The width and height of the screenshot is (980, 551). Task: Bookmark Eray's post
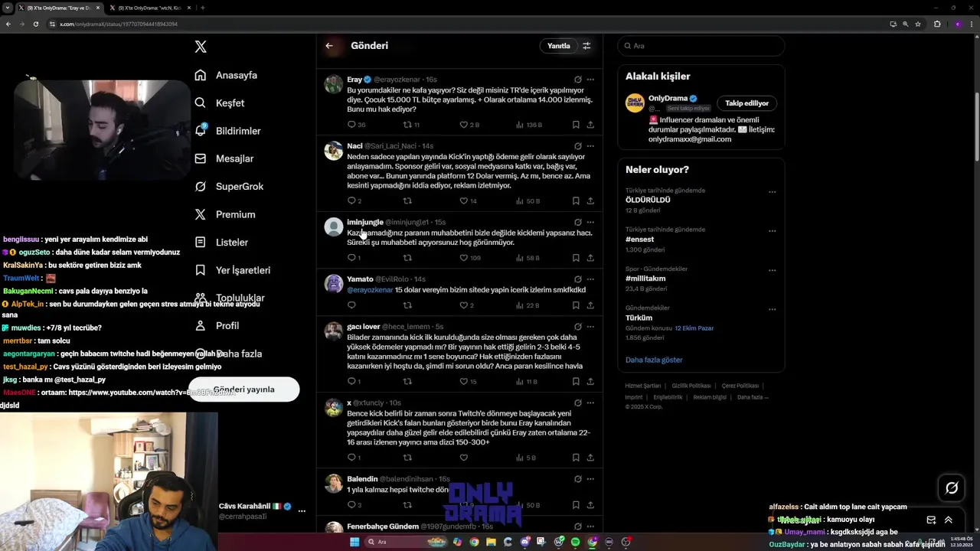(576, 125)
